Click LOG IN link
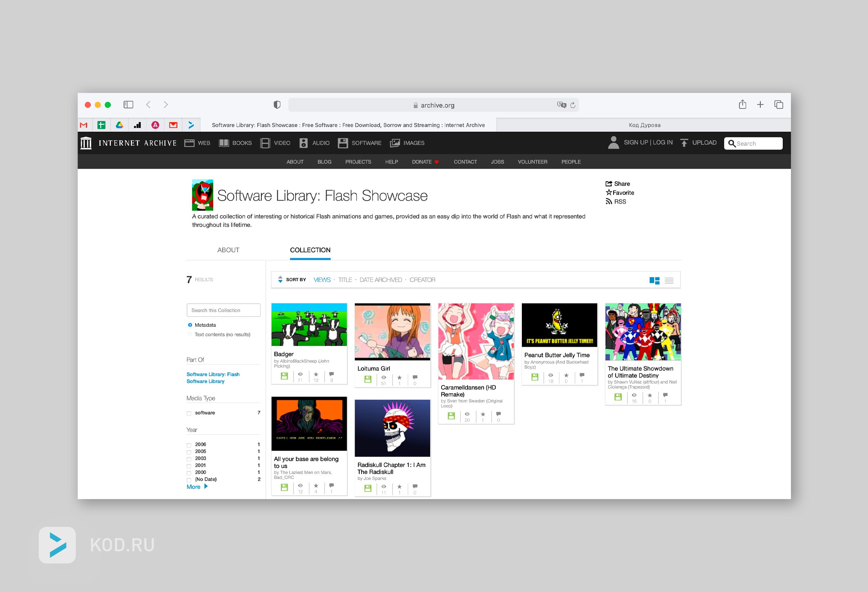 [663, 143]
